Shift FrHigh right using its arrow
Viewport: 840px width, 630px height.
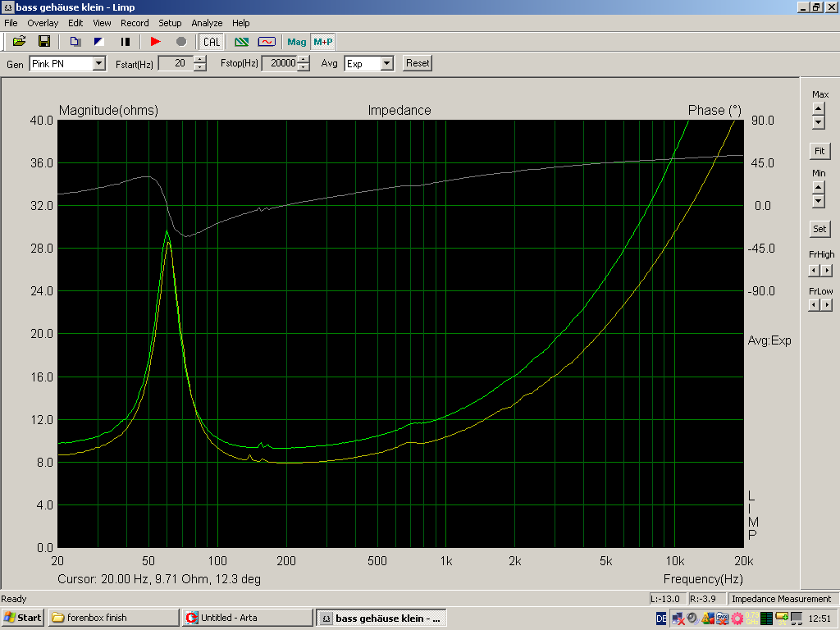tap(827, 270)
